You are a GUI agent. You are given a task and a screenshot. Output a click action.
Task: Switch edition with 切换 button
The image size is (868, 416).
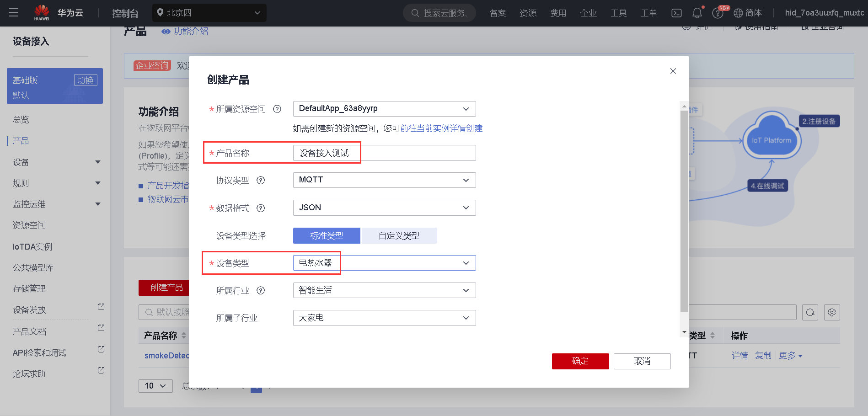(x=86, y=80)
